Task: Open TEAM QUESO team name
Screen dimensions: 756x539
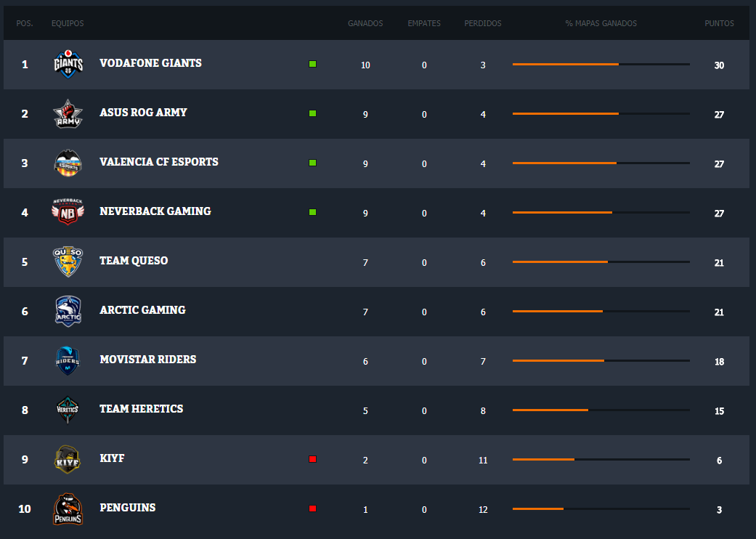Action: [x=134, y=261]
